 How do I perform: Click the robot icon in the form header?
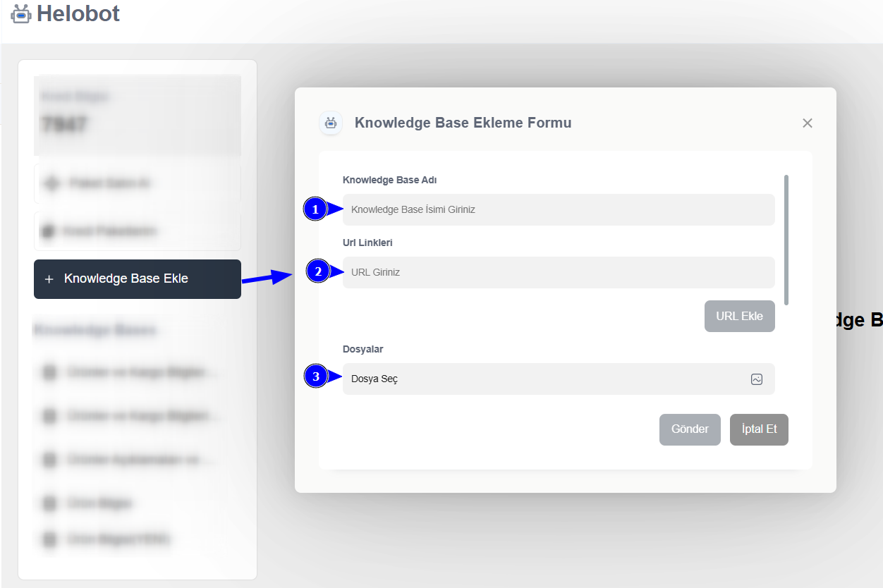(331, 123)
